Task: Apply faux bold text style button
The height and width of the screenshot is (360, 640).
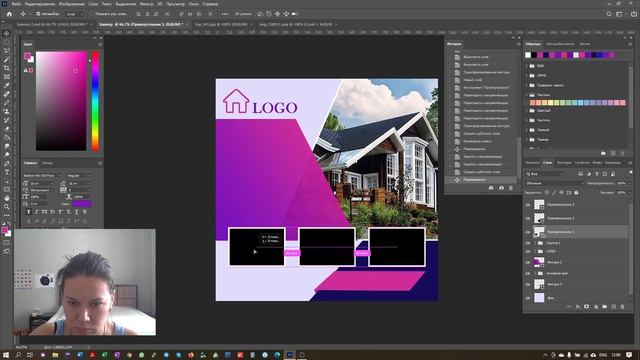Action: pos(29,212)
